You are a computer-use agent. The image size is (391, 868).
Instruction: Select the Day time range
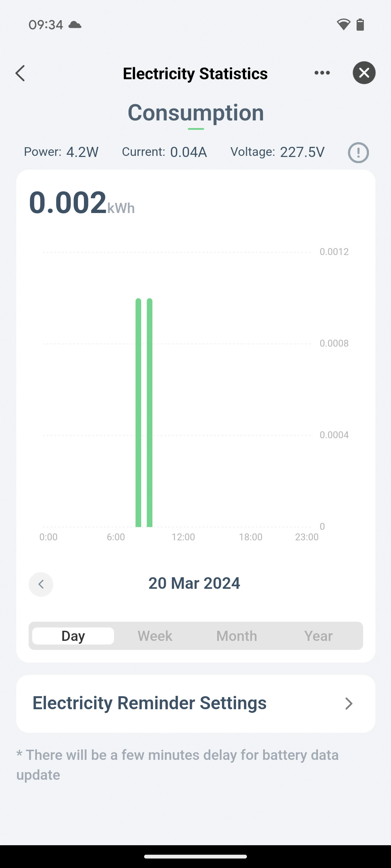73,636
